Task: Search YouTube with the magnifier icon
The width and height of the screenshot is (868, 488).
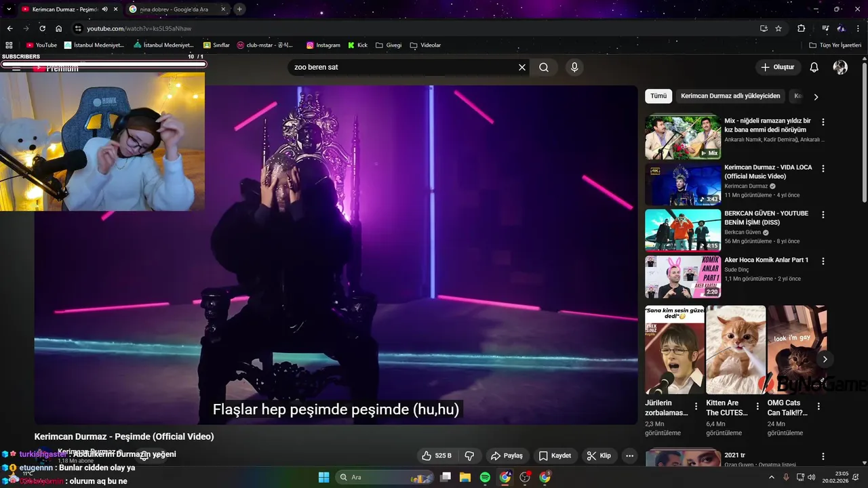Action: coord(544,67)
